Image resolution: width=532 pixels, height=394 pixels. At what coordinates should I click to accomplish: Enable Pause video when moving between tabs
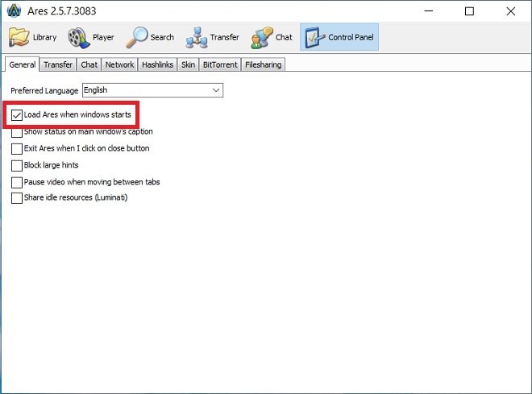[x=17, y=182]
